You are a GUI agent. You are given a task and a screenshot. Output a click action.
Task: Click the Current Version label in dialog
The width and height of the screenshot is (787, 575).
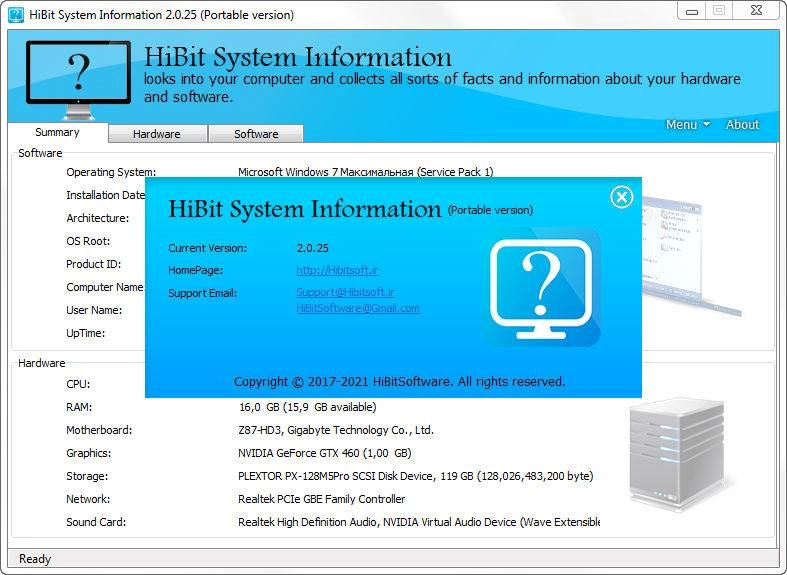point(207,248)
